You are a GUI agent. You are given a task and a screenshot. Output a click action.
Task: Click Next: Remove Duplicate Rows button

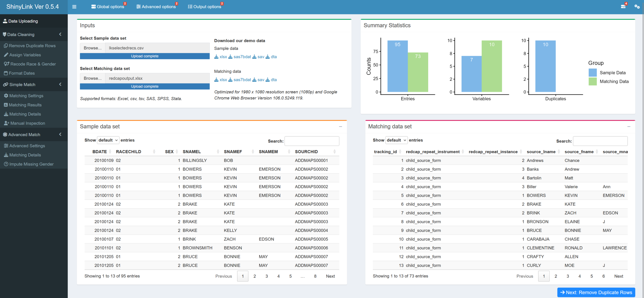point(596,292)
